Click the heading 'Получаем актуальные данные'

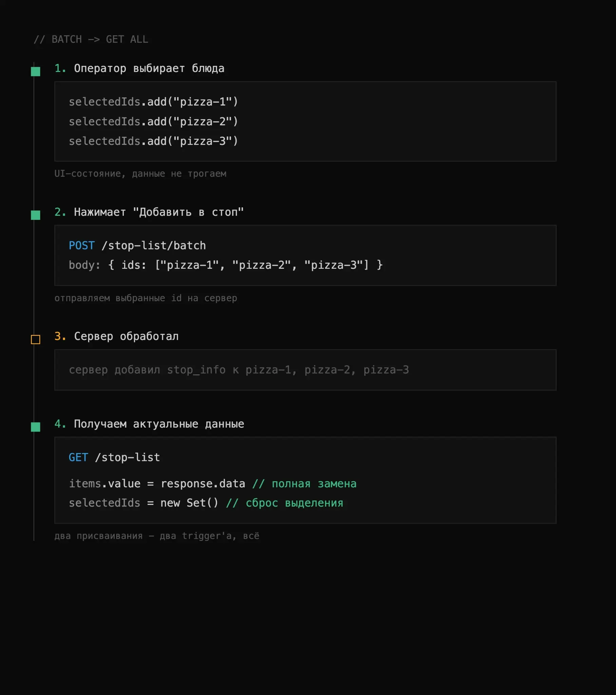tap(159, 424)
